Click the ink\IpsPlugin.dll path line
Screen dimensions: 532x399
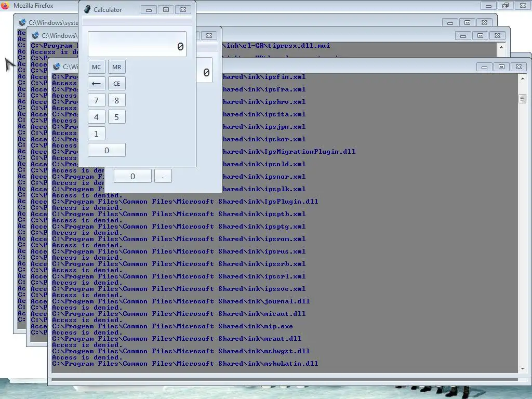tap(185, 202)
